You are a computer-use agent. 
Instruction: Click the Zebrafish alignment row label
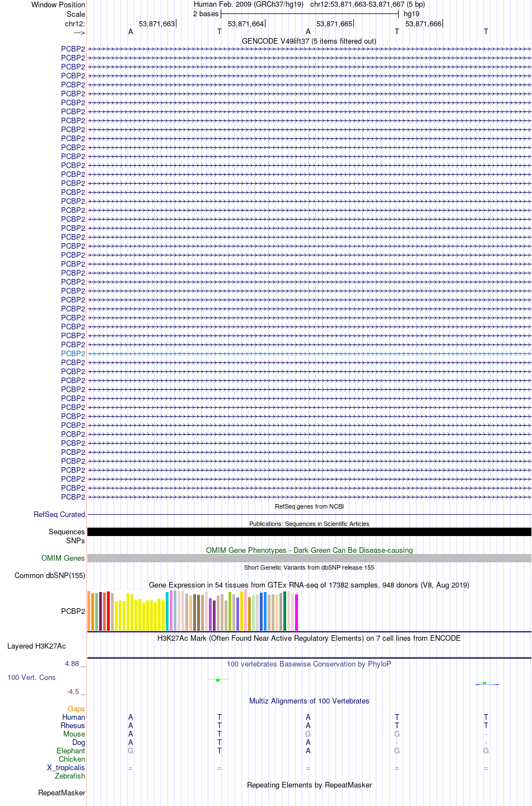point(70,776)
